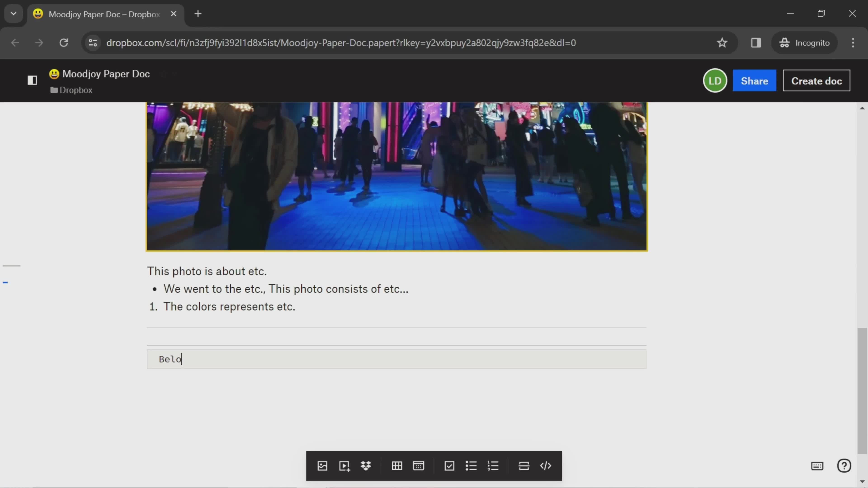Toggle the Paper doc sidebar panel

pyautogui.click(x=32, y=80)
